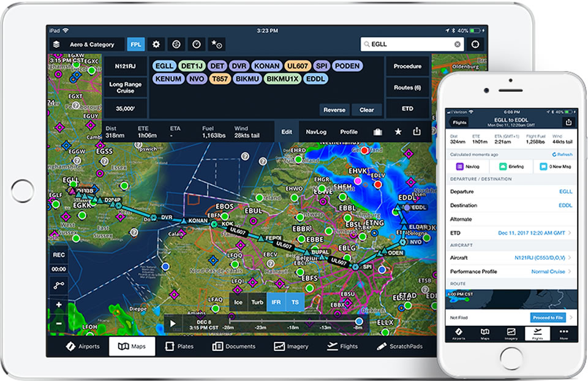
Task: Toggle the FPL flight plan panel
Action: pyautogui.click(x=136, y=44)
